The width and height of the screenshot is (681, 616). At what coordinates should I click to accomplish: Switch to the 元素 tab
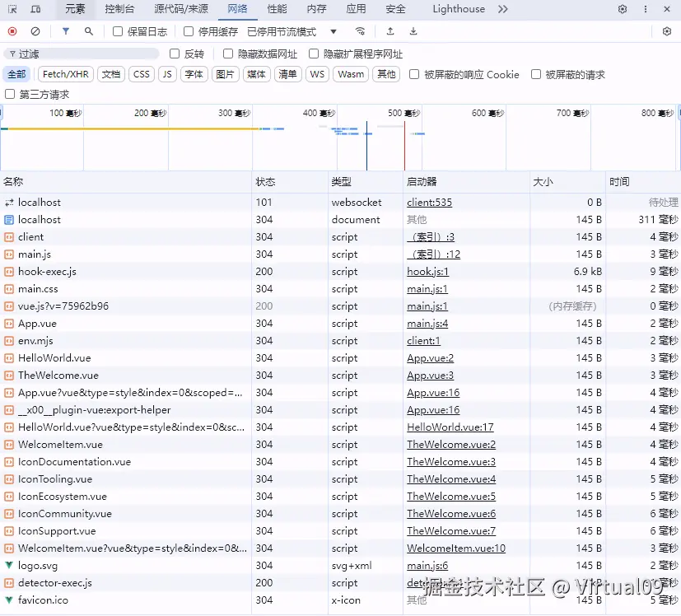tap(75, 9)
